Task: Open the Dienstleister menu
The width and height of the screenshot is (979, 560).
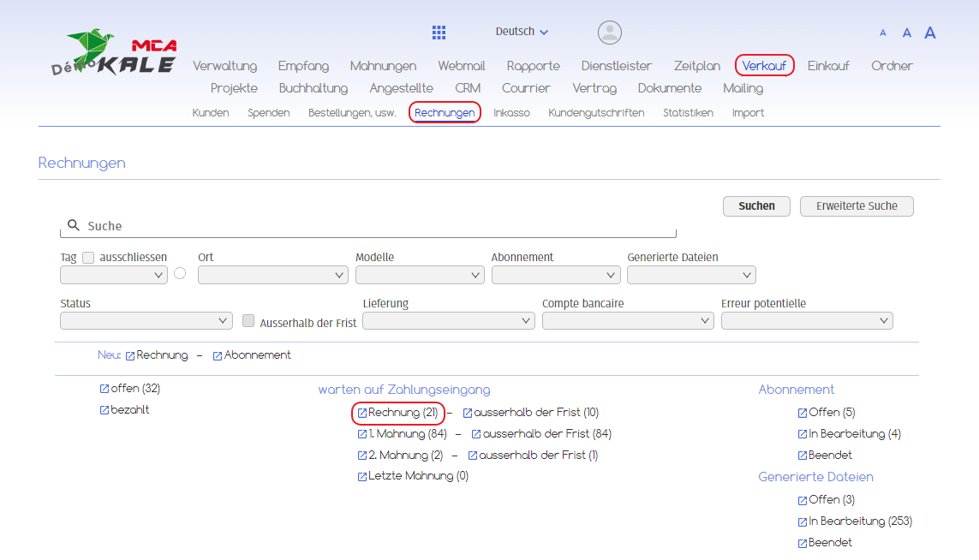Action: point(616,66)
